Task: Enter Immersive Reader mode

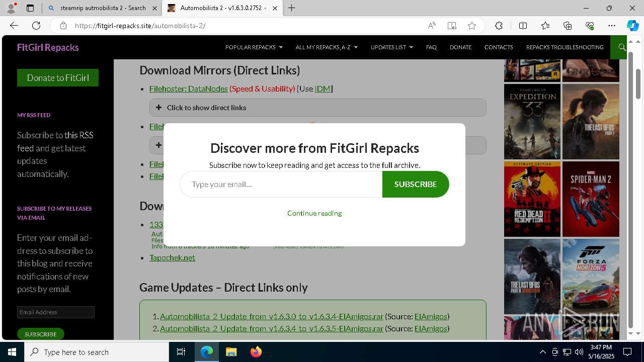Action: coord(452,26)
